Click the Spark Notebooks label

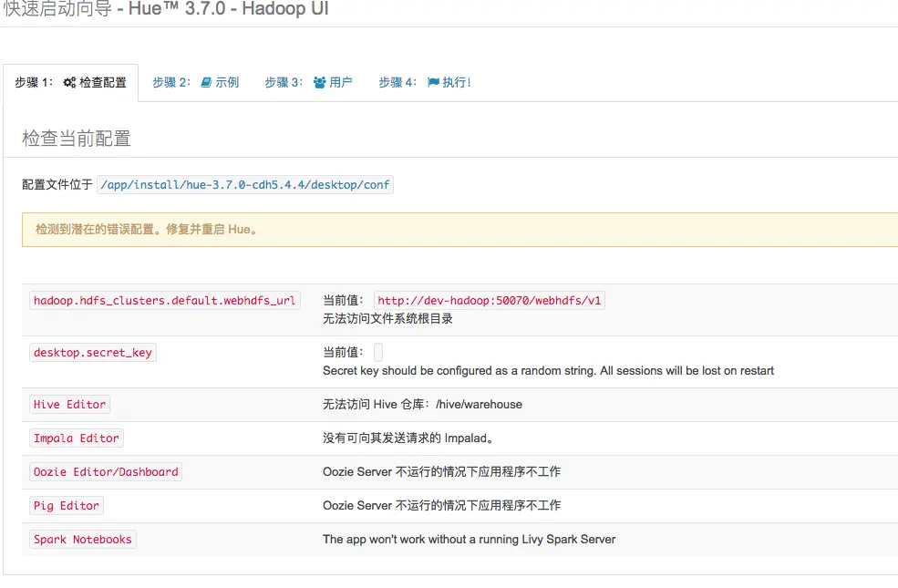(x=82, y=540)
